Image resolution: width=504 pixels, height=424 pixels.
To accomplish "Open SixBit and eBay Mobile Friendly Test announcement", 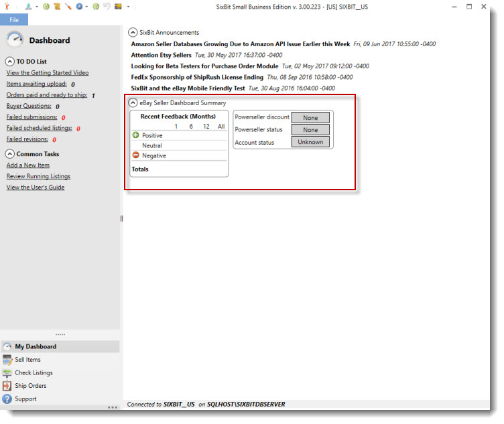I will click(188, 88).
